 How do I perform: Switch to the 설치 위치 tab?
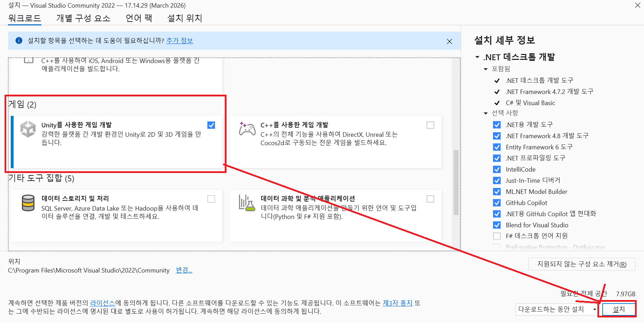tap(185, 18)
